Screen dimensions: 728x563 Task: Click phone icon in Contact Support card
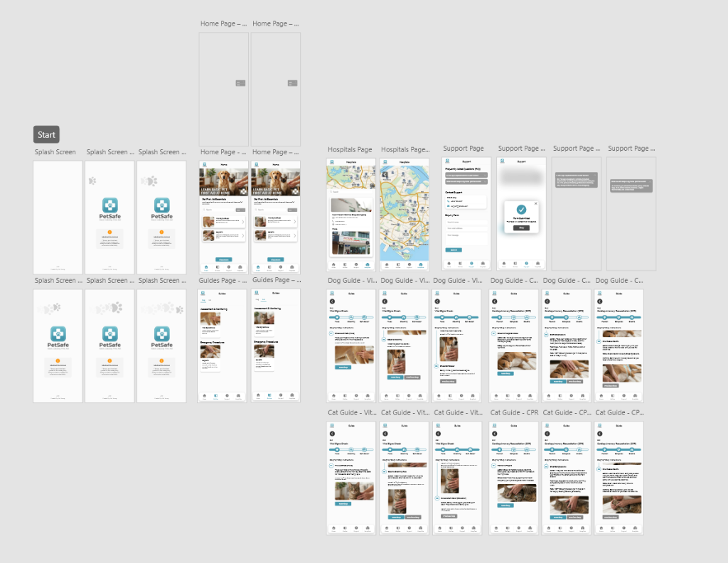coord(448,201)
